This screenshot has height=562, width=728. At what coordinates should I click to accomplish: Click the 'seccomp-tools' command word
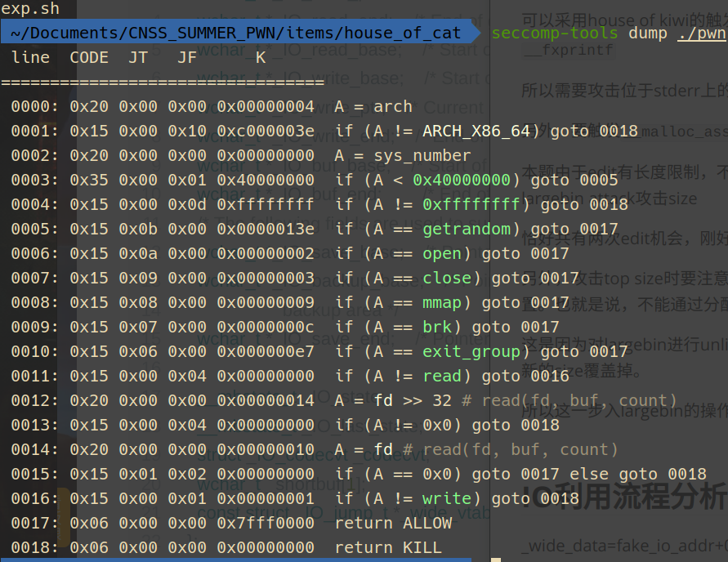click(555, 33)
